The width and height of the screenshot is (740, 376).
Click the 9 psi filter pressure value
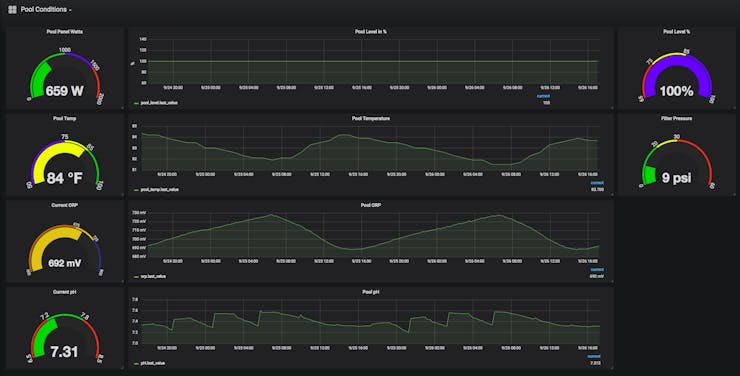coord(676,177)
